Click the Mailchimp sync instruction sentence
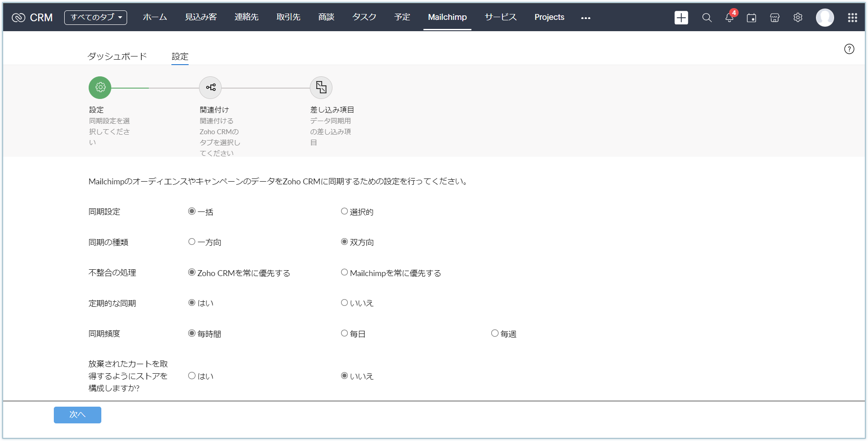The height and width of the screenshot is (441, 868). 278,182
